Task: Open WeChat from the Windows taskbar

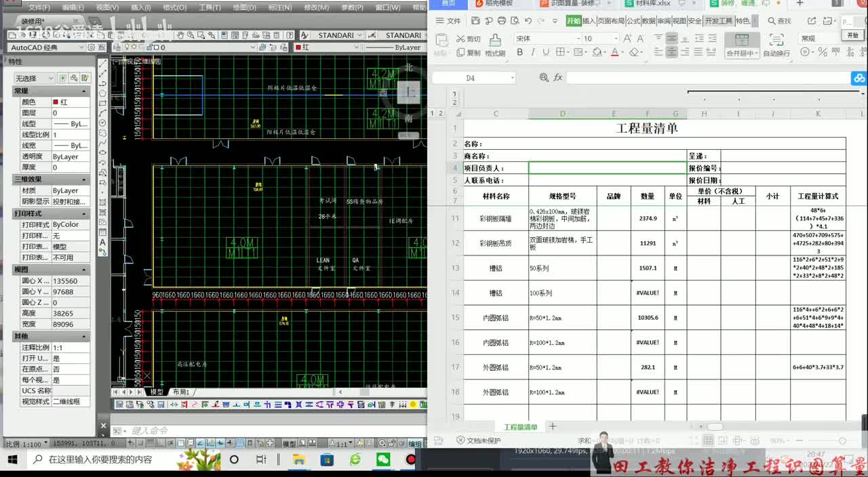Action: click(383, 459)
